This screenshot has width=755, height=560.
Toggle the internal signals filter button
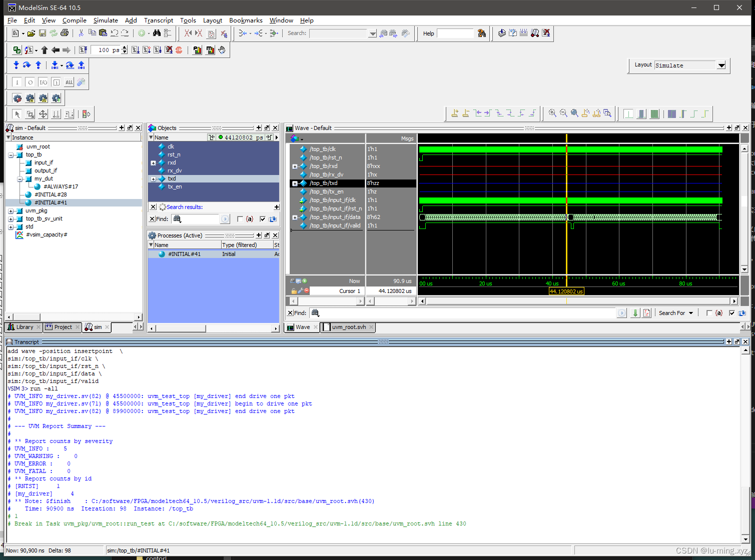point(56,82)
